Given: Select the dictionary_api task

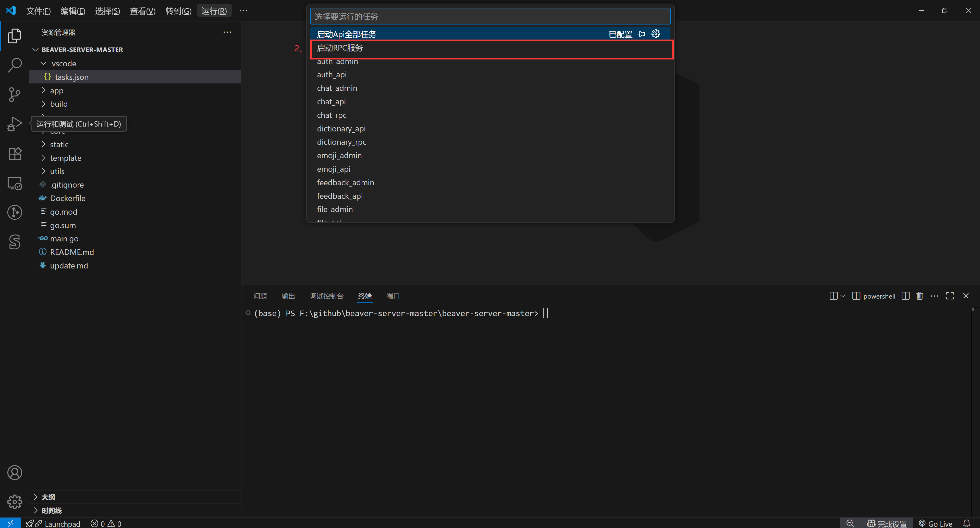Looking at the screenshot, I should coord(490,129).
